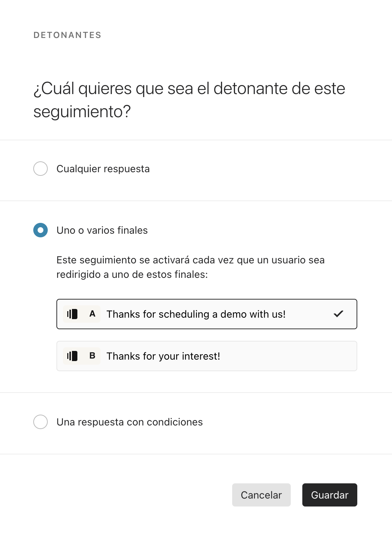Select 'Thanks for your interest!' ending
This screenshot has width=392, height=534.
coord(207,356)
